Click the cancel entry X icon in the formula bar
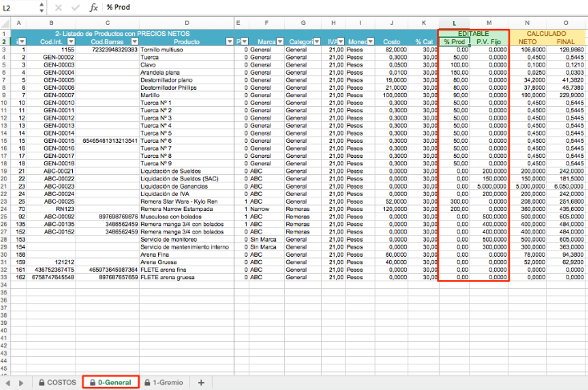This screenshot has width=588, height=390. (x=58, y=7)
